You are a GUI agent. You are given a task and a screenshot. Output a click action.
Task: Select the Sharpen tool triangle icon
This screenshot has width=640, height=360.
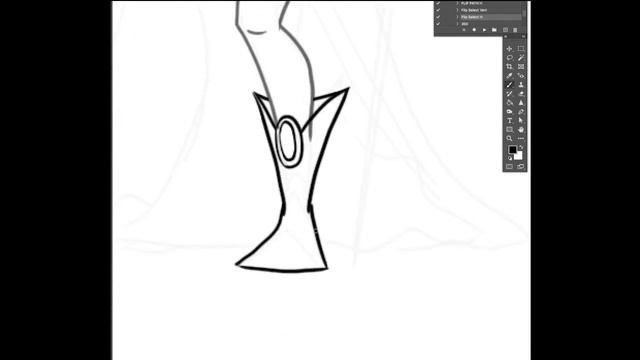(x=521, y=102)
